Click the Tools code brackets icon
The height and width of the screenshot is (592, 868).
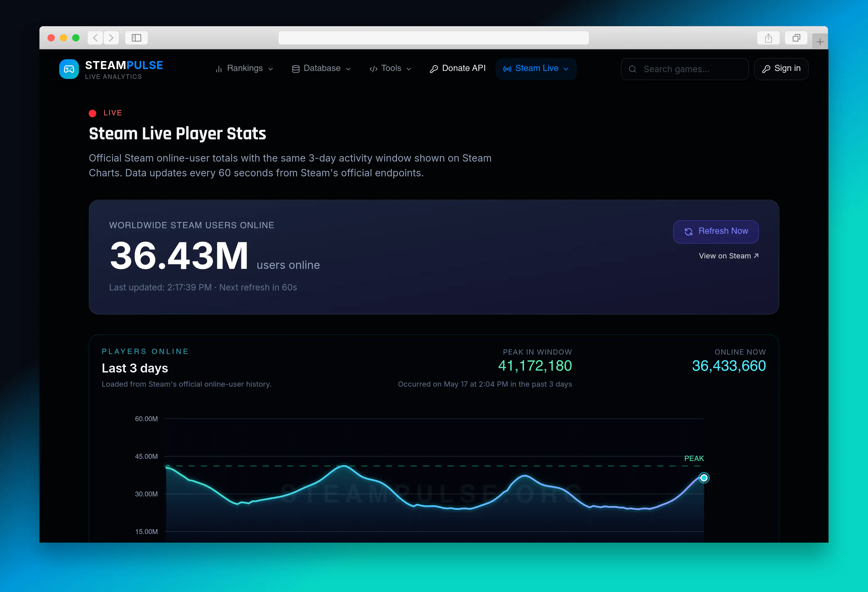(374, 69)
